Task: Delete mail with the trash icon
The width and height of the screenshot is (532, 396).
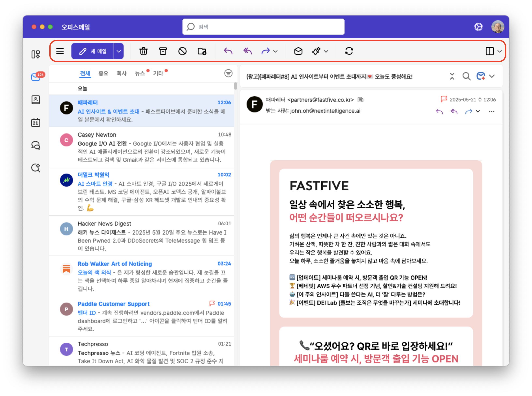Action: coord(144,51)
